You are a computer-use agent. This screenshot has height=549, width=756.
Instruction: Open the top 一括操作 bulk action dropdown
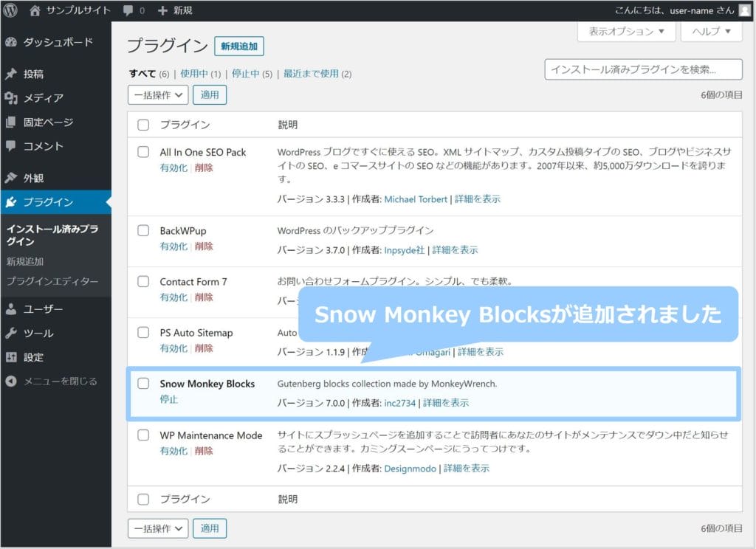pyautogui.click(x=158, y=95)
